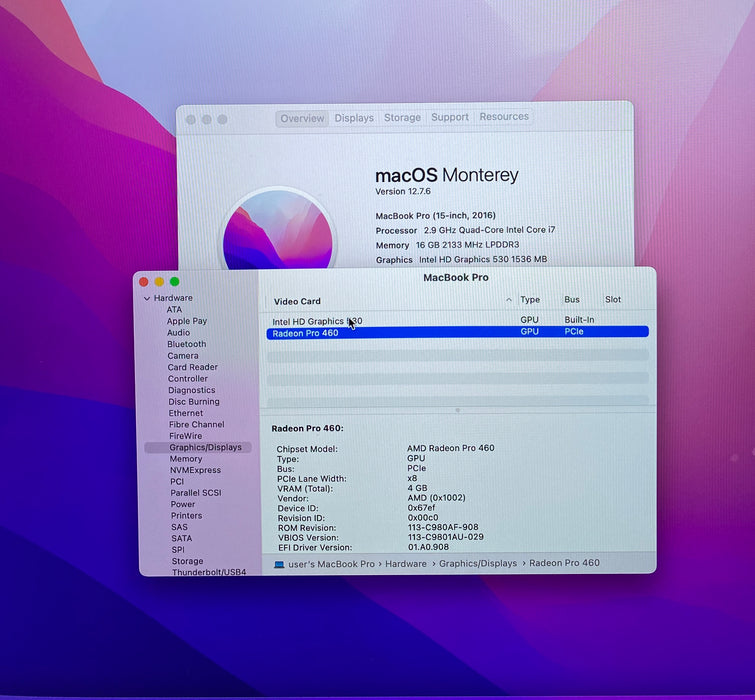
Task: Select Apple Pay in the sidebar
Action: (x=187, y=321)
